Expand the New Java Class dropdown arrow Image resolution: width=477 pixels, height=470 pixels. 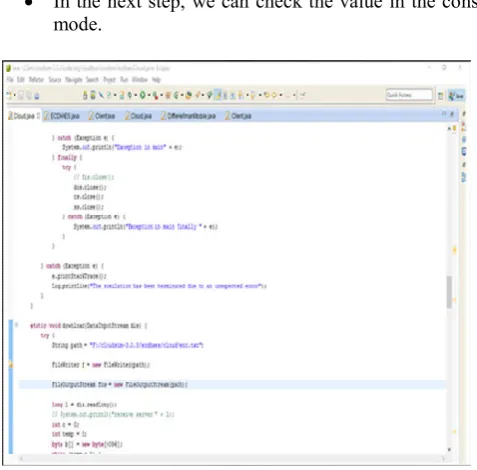(182, 95)
